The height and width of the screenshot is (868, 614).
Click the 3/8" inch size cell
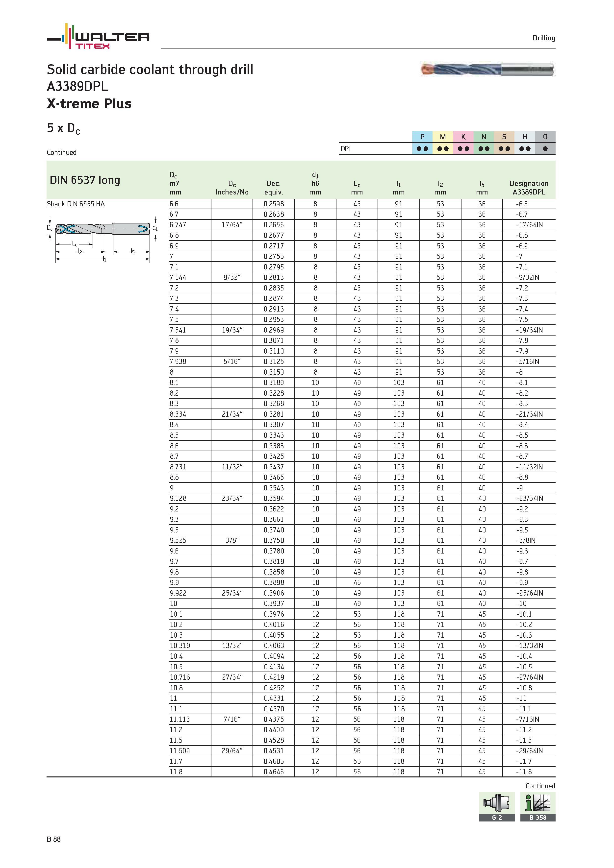(x=232, y=541)
